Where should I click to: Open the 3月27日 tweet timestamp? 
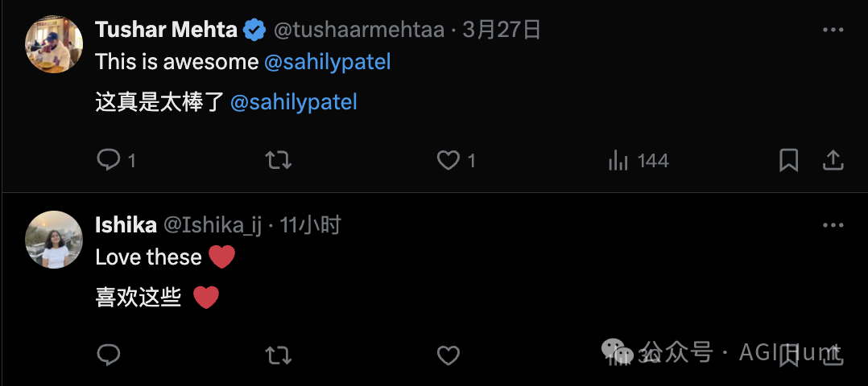click(501, 31)
